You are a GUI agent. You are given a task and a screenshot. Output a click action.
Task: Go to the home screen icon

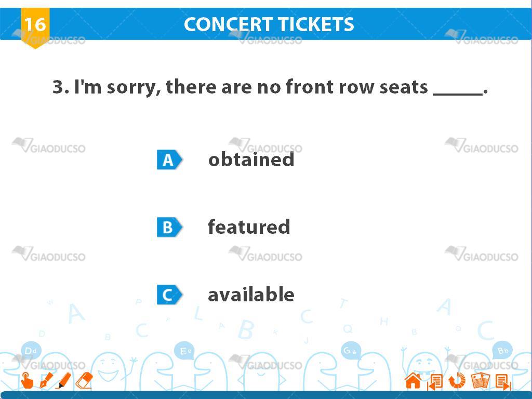[x=413, y=380]
